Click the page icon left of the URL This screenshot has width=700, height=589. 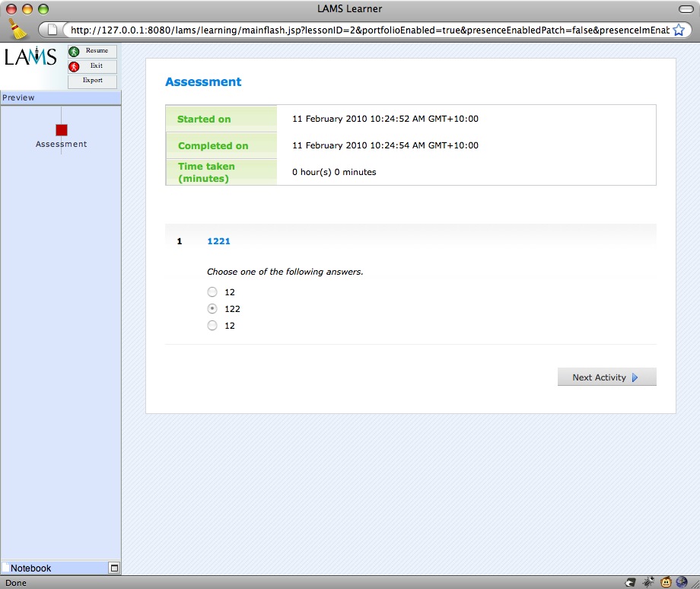click(53, 30)
